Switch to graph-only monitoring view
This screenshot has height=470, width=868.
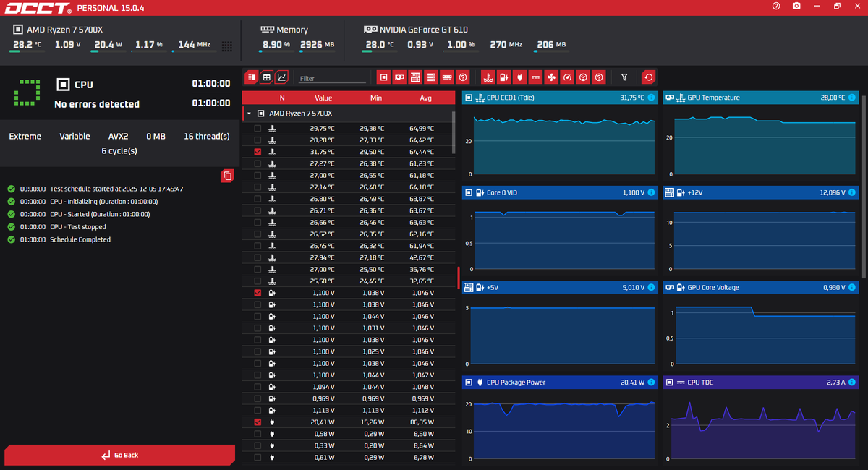coord(282,77)
